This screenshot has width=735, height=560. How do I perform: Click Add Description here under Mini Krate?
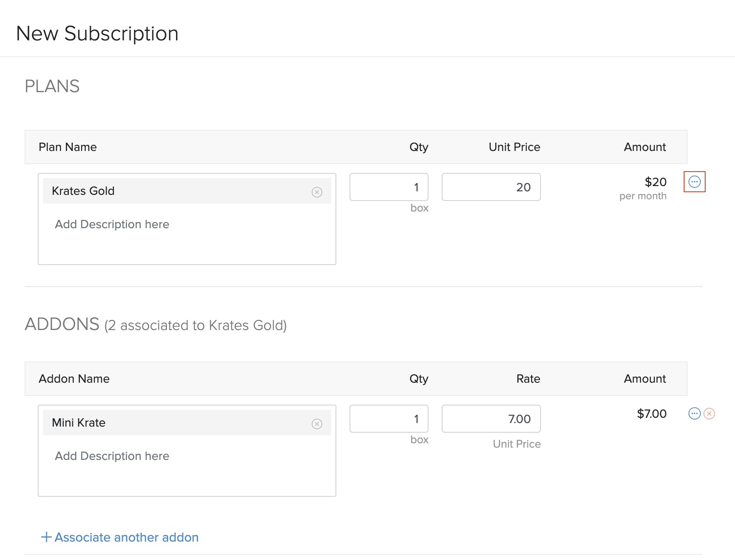point(112,456)
